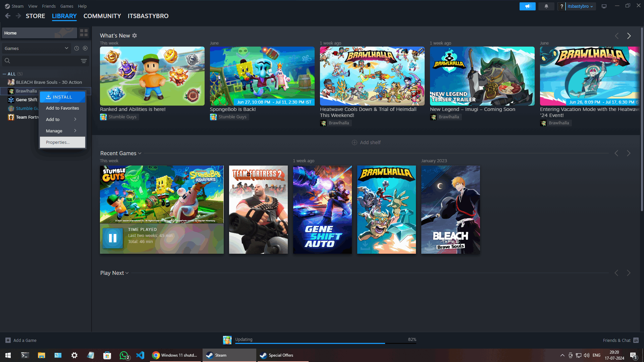
Task: Open the Team Fortress 2 game cover
Action: click(x=258, y=209)
